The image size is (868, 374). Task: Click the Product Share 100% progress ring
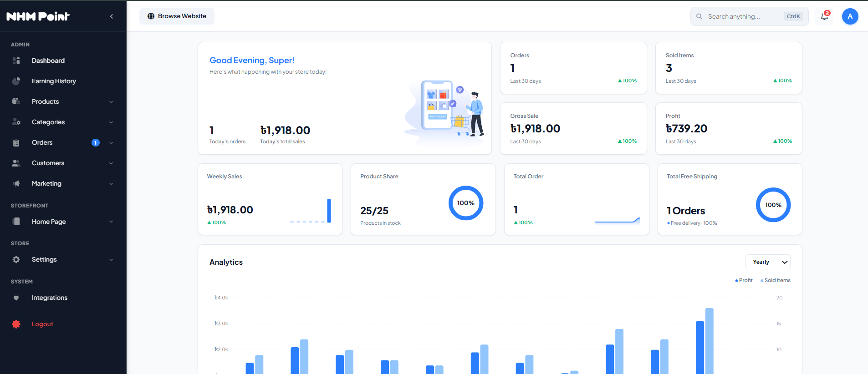pos(466,203)
